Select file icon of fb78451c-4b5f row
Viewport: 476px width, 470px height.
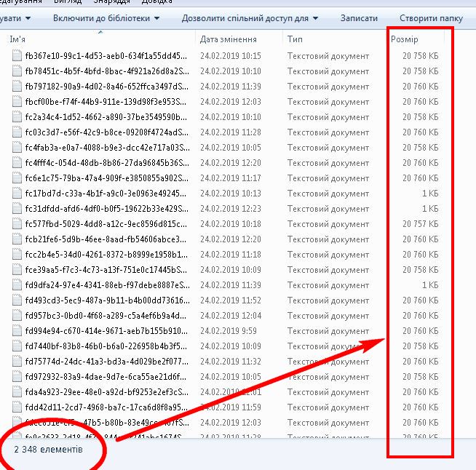tap(17, 71)
